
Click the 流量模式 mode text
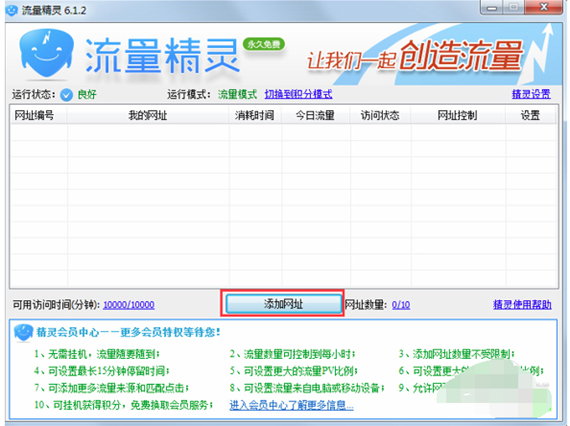coord(237,95)
